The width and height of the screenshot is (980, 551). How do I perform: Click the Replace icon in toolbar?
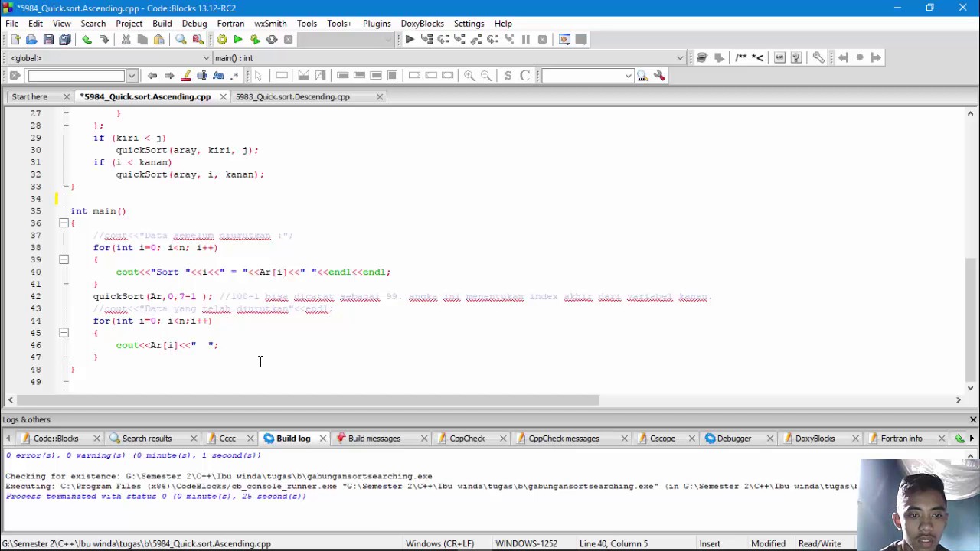tap(198, 39)
